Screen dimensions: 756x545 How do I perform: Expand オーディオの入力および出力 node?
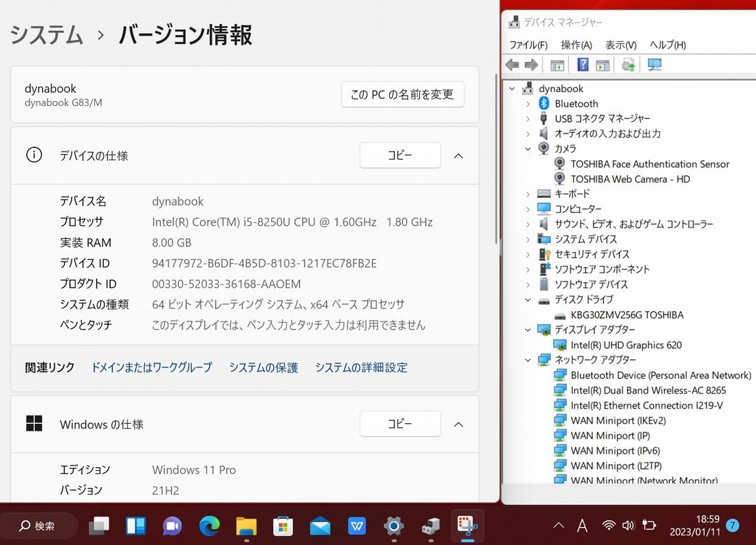point(528,133)
